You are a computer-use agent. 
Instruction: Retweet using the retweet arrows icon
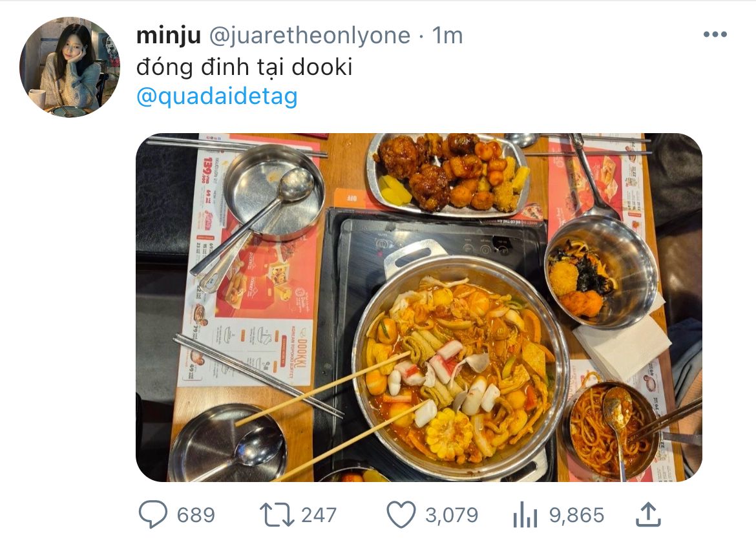pos(277,515)
